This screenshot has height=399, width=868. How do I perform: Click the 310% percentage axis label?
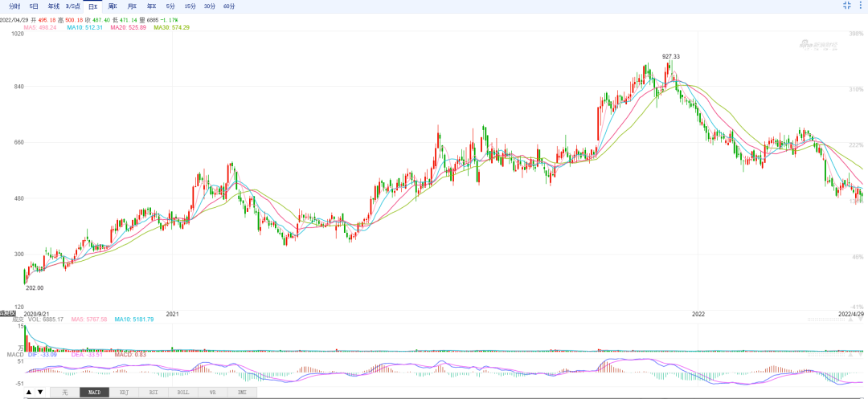point(856,89)
